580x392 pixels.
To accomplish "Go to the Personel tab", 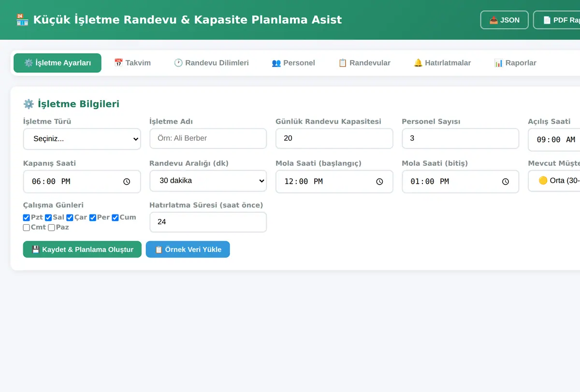I will [293, 63].
